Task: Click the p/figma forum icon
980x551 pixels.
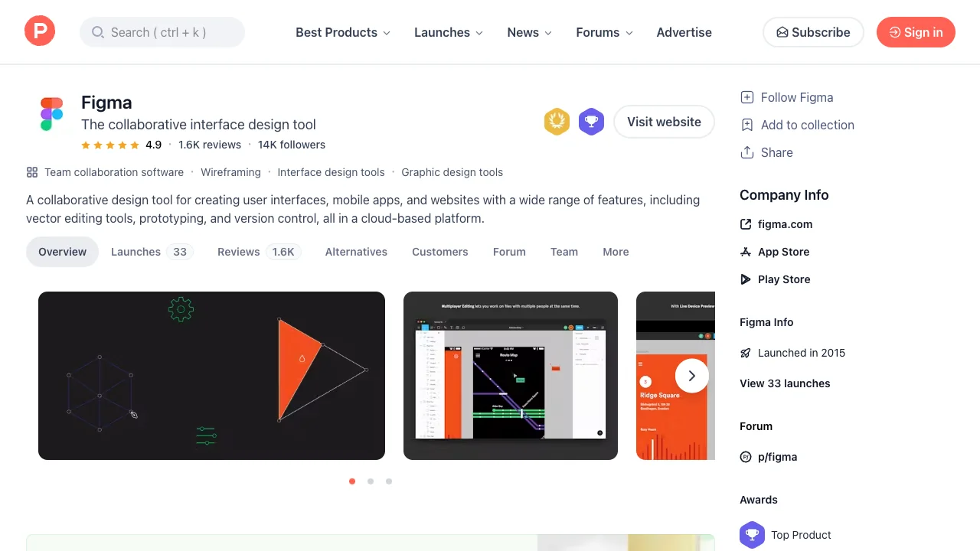Action: [x=746, y=457]
